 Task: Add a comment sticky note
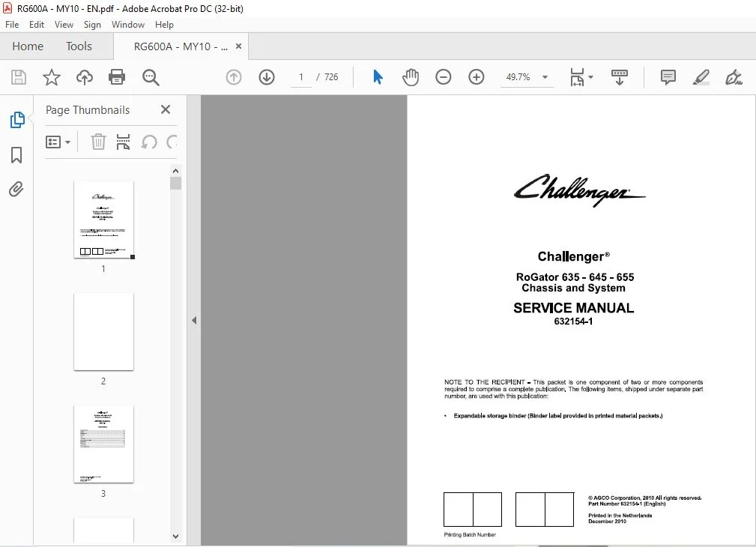pyautogui.click(x=668, y=77)
